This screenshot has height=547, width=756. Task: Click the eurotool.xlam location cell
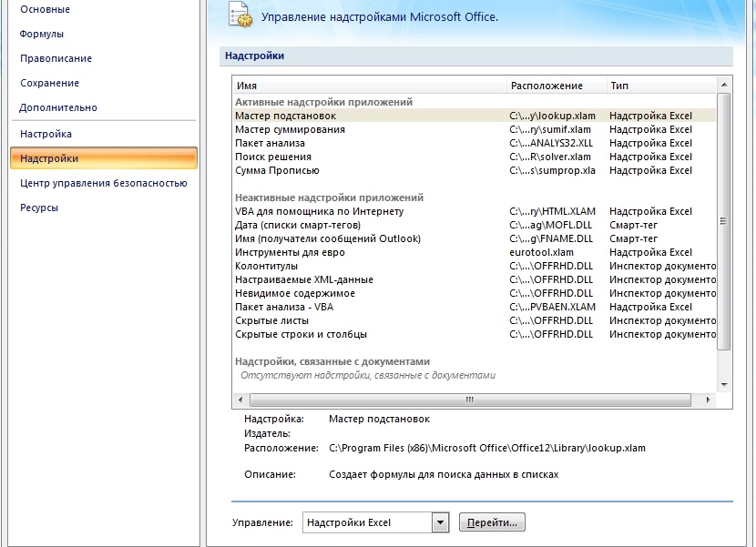pyautogui.click(x=541, y=252)
